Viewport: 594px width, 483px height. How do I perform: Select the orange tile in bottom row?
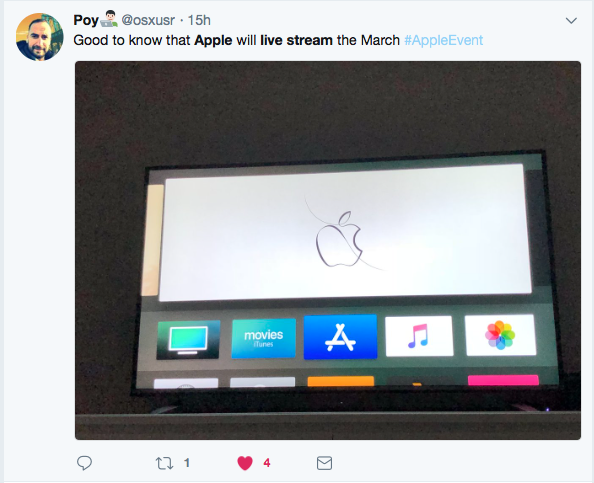click(341, 381)
